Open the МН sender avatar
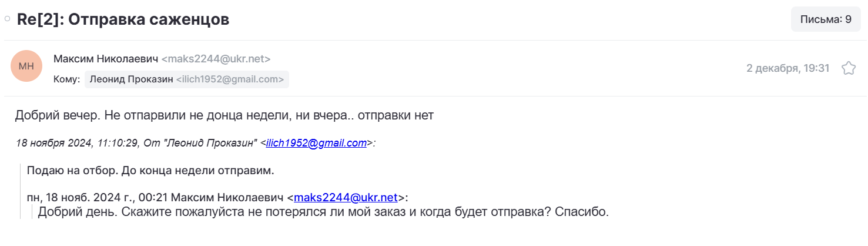 click(x=26, y=67)
